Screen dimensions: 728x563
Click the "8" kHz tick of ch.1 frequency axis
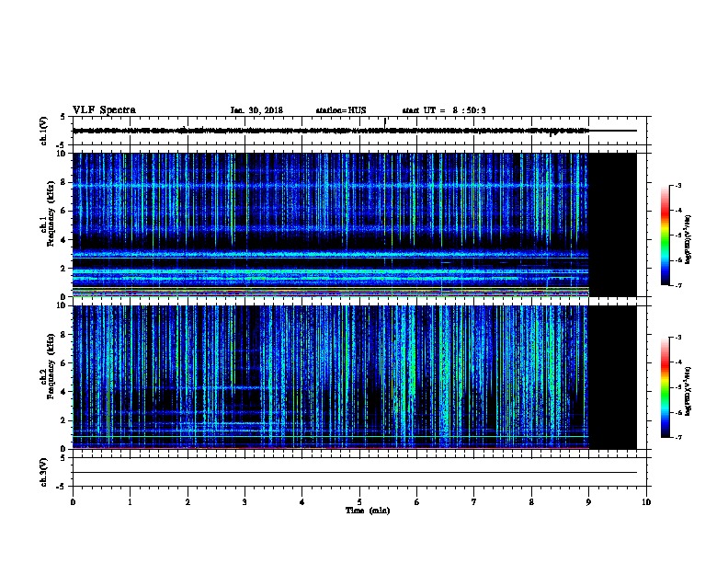coord(63,182)
